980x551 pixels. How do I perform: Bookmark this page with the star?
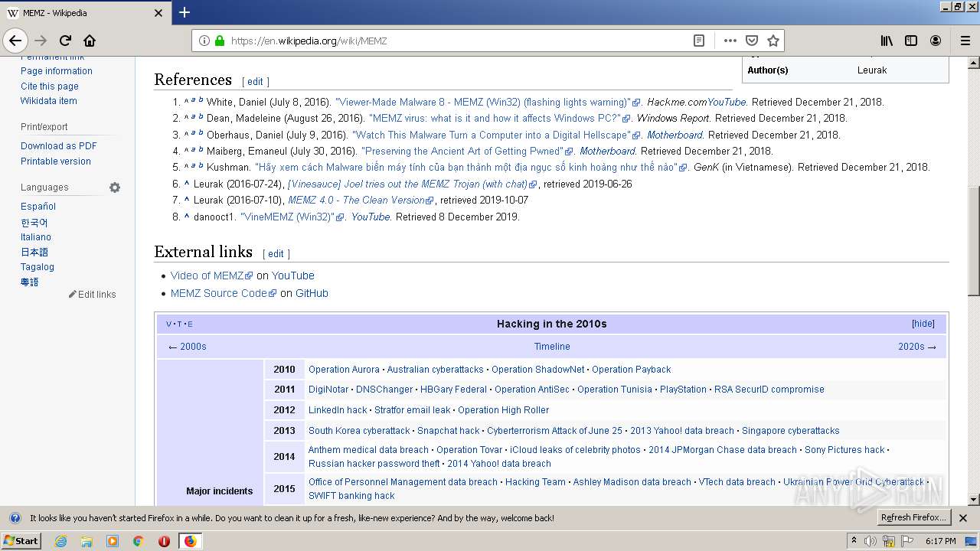[773, 41]
